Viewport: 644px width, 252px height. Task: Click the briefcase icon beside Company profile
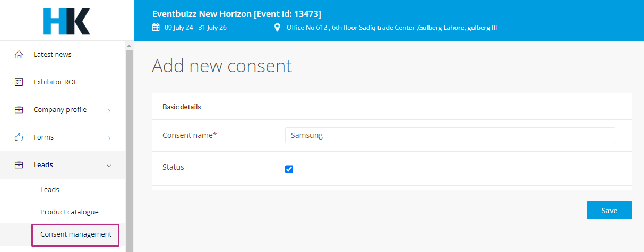(19, 110)
